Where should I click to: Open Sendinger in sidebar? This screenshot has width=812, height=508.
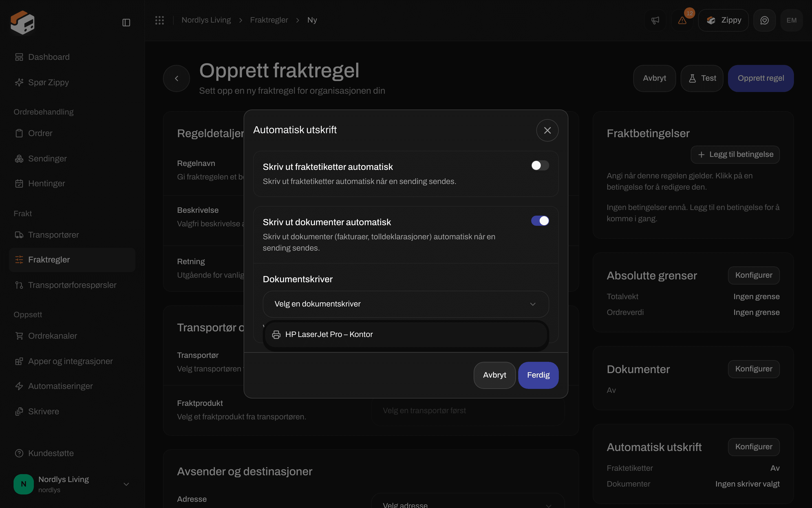point(72,159)
